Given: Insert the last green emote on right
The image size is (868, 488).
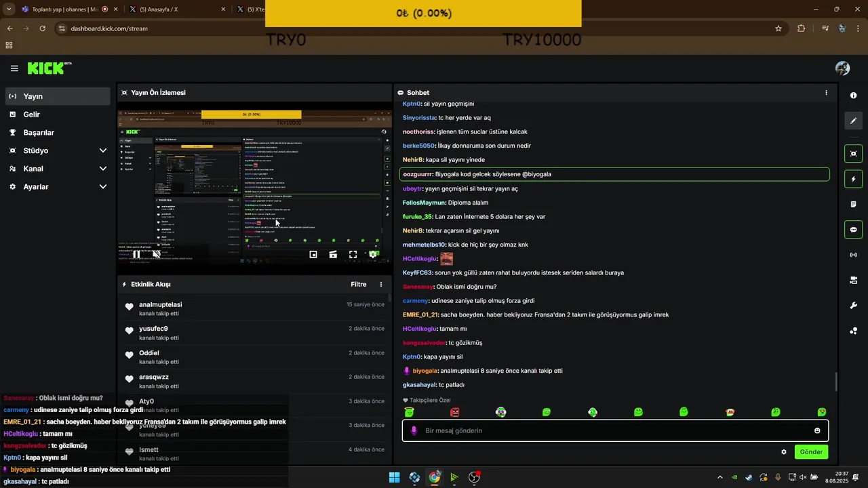Looking at the screenshot, I should click(822, 412).
